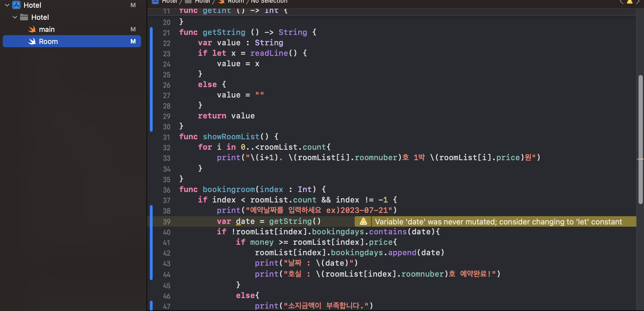Click the Hotel Xcode project icon
Image resolution: width=644 pixels, height=311 pixels.
point(16,5)
